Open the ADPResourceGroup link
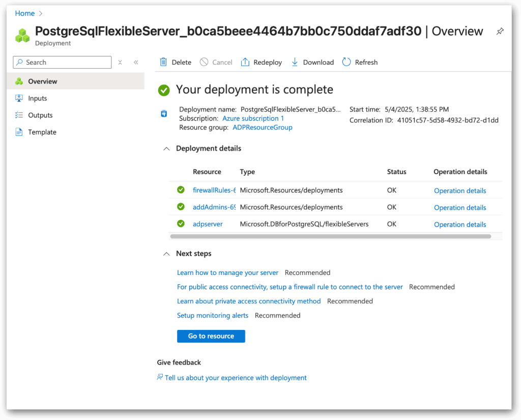The height and width of the screenshot is (420, 521). click(x=262, y=127)
